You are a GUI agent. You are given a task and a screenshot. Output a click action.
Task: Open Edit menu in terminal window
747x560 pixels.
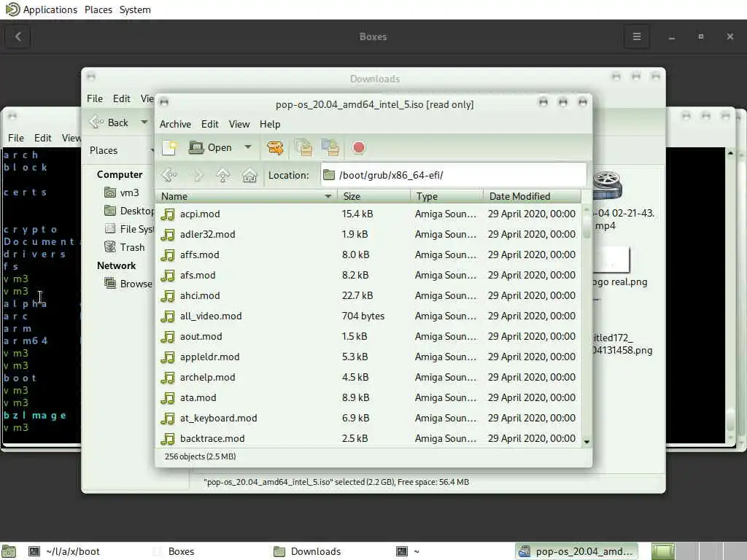[42, 138]
